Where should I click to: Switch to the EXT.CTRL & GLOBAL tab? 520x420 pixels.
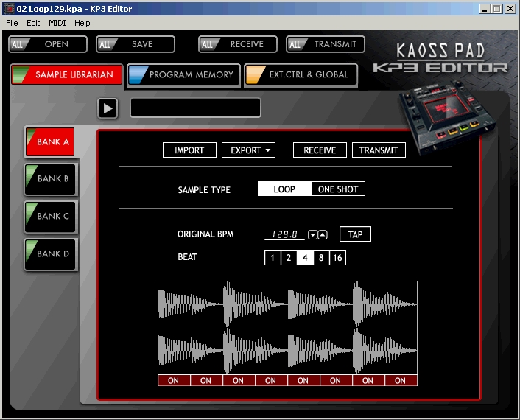[x=301, y=74]
